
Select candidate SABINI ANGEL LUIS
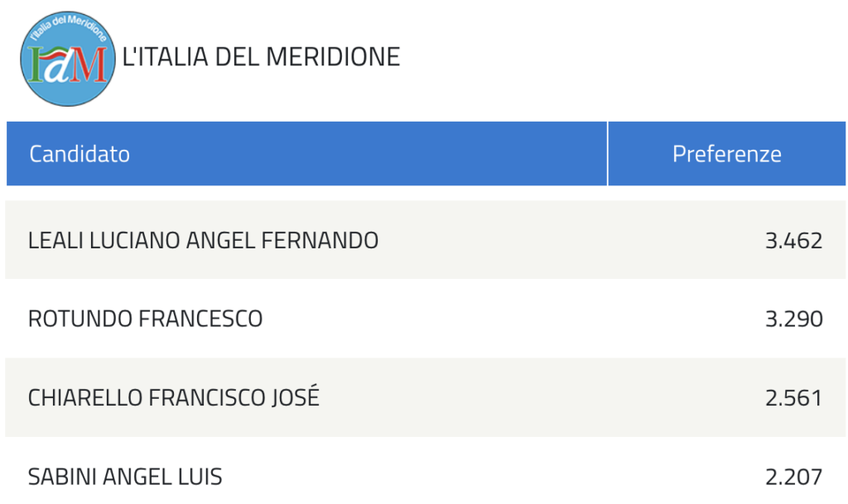pos(125,477)
